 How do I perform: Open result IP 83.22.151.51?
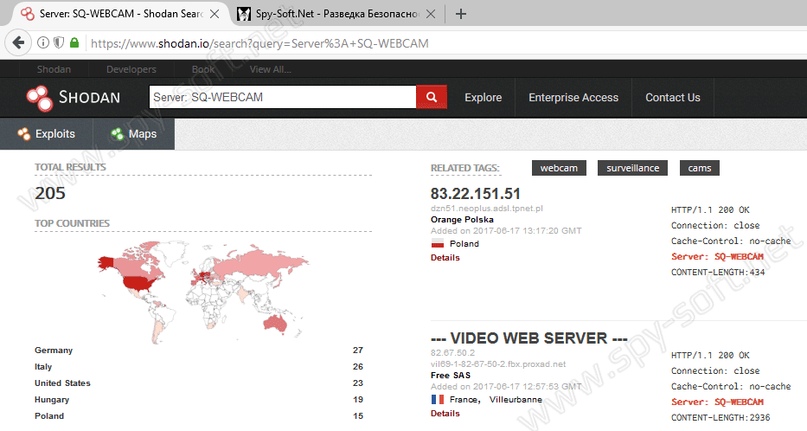476,194
